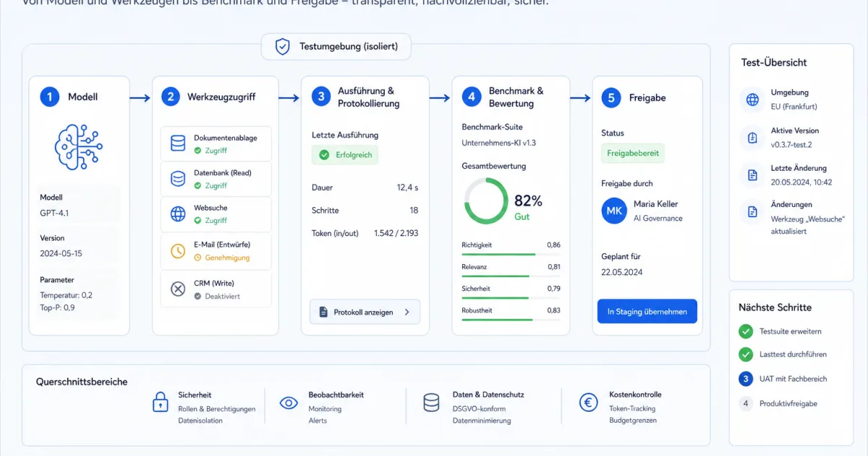
Task: Click the green Zugriff check under Dokumentenablage
Action: pyautogui.click(x=197, y=151)
